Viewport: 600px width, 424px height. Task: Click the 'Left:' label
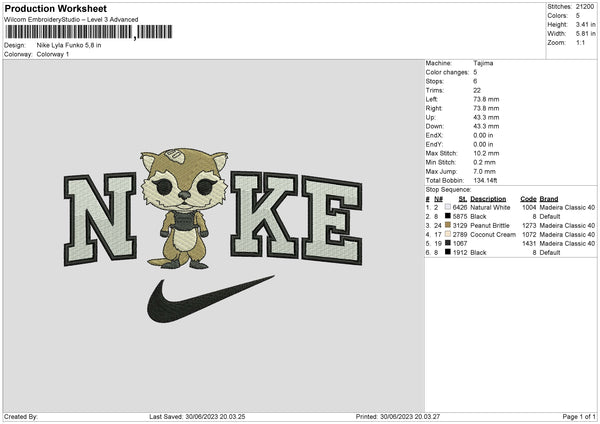click(431, 99)
